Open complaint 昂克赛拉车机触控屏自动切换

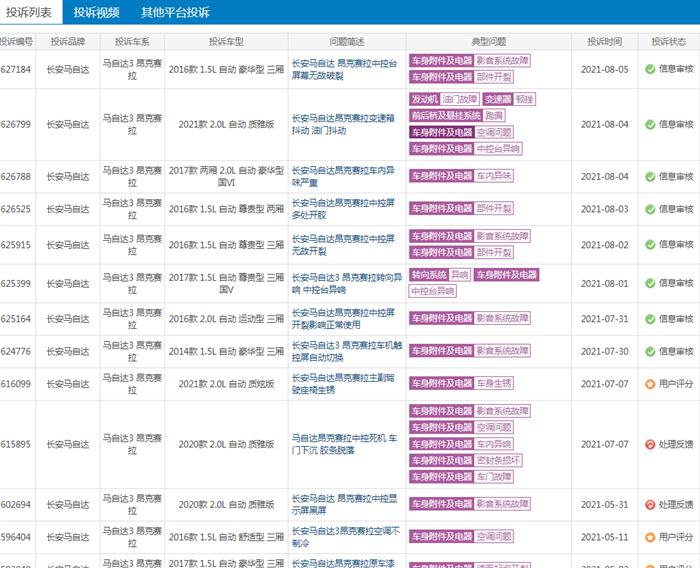(x=347, y=352)
